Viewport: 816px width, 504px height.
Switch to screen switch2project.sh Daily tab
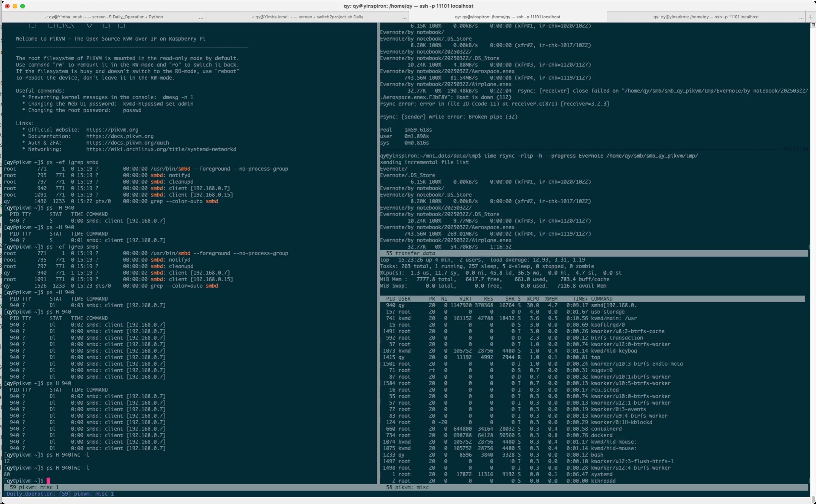(307, 17)
